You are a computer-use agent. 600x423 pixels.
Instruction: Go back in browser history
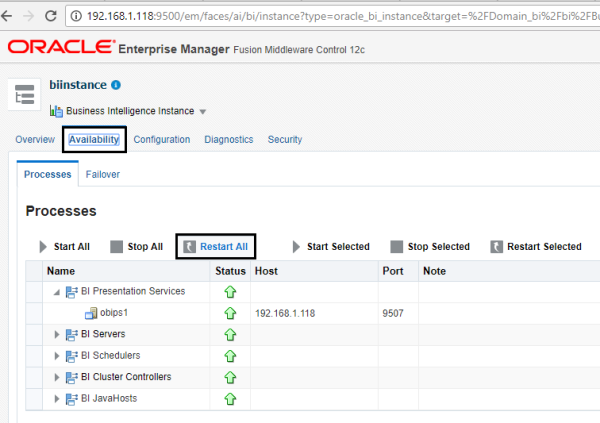pyautogui.click(x=7, y=16)
